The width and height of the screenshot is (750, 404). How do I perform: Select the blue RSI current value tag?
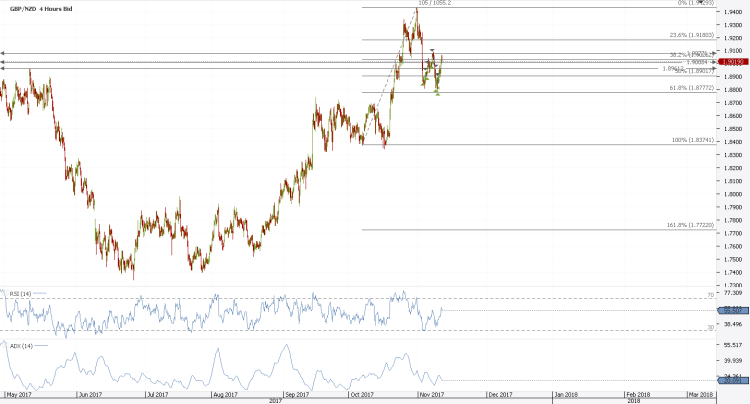pos(733,310)
